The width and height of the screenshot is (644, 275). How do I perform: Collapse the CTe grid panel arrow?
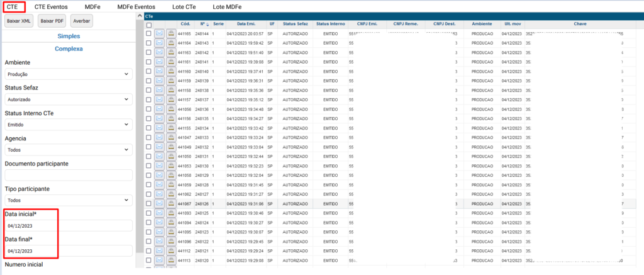pos(140,14)
